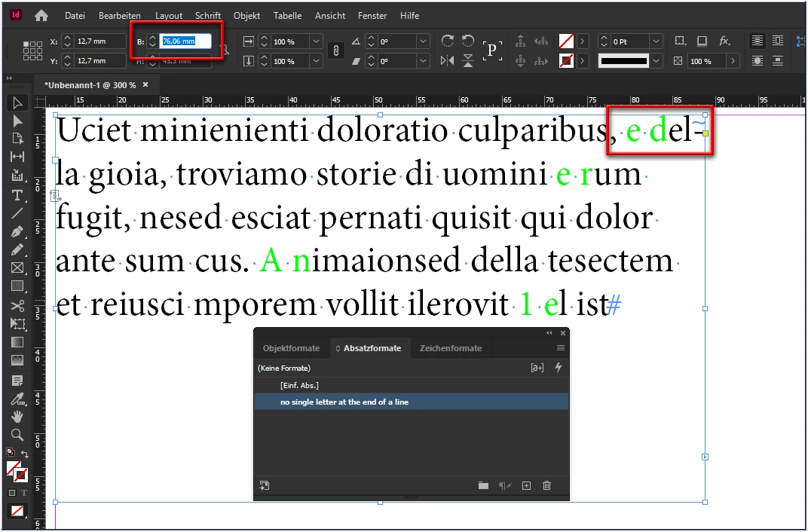Select the Gap tool
This screenshot has width=808, height=532.
tap(17, 157)
